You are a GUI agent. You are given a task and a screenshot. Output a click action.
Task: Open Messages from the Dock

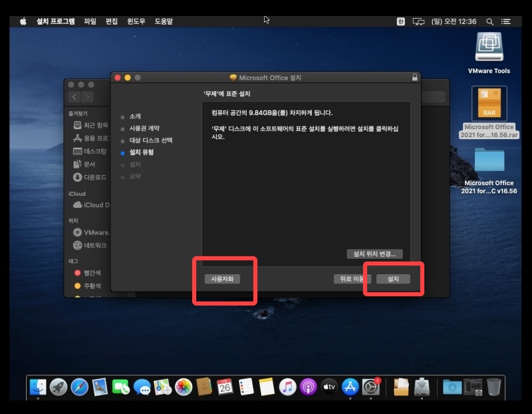(142, 387)
